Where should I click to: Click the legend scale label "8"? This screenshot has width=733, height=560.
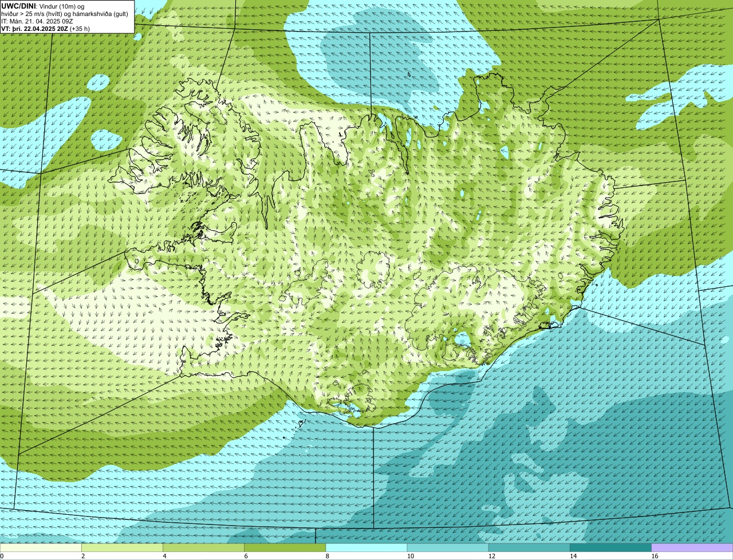click(x=328, y=556)
